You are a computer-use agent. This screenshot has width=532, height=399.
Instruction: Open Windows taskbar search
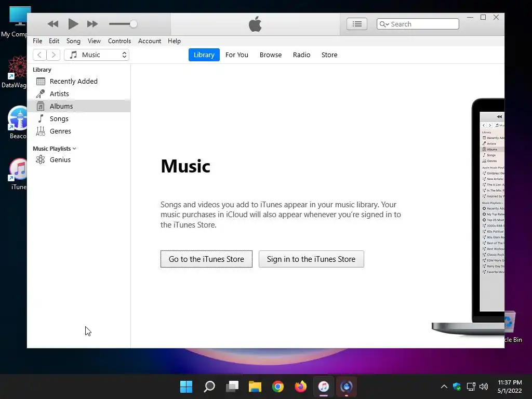[209, 387]
